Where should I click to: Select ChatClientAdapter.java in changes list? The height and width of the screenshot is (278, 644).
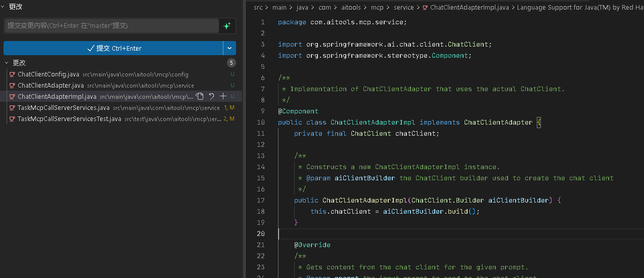coord(51,86)
